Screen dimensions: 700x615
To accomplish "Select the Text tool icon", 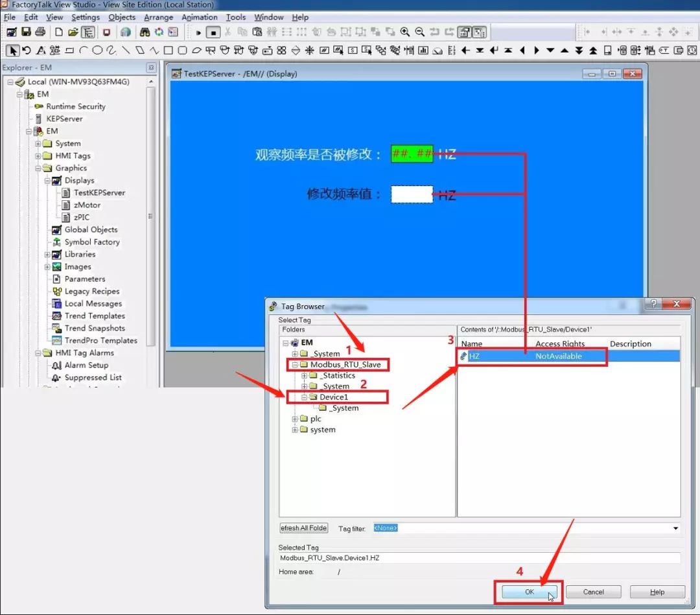I will 41,51.
